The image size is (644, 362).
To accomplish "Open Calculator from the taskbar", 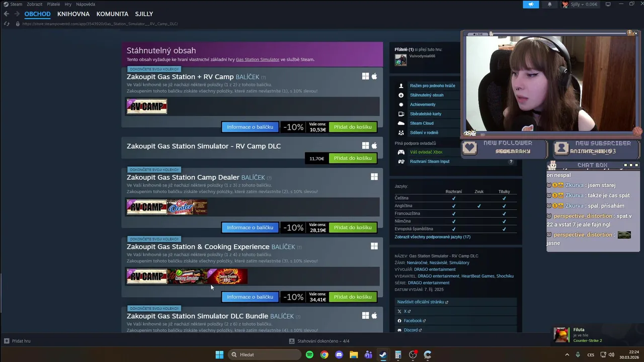I will pyautogui.click(x=398, y=355).
